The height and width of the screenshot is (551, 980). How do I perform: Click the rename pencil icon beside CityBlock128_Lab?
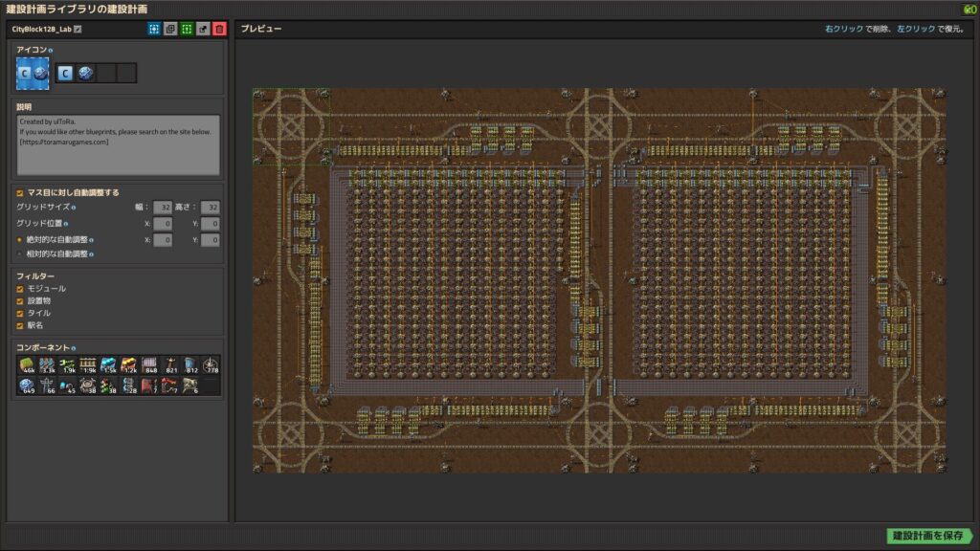[78, 29]
